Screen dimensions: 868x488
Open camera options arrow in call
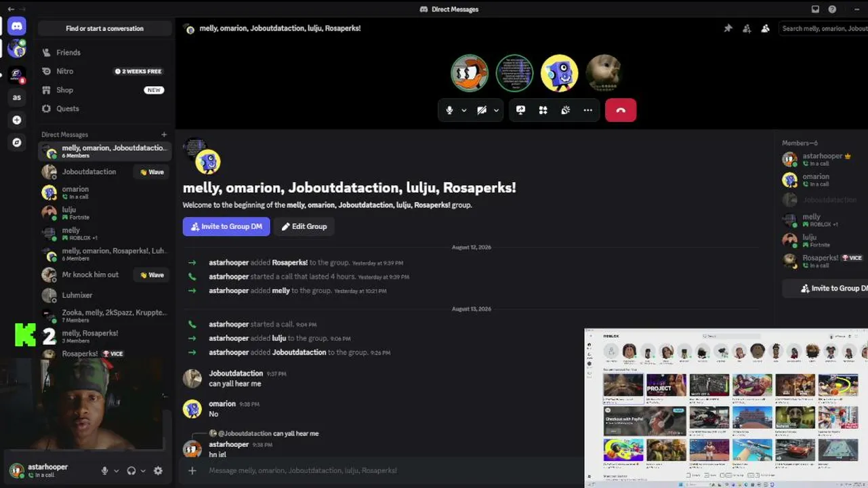pos(496,110)
